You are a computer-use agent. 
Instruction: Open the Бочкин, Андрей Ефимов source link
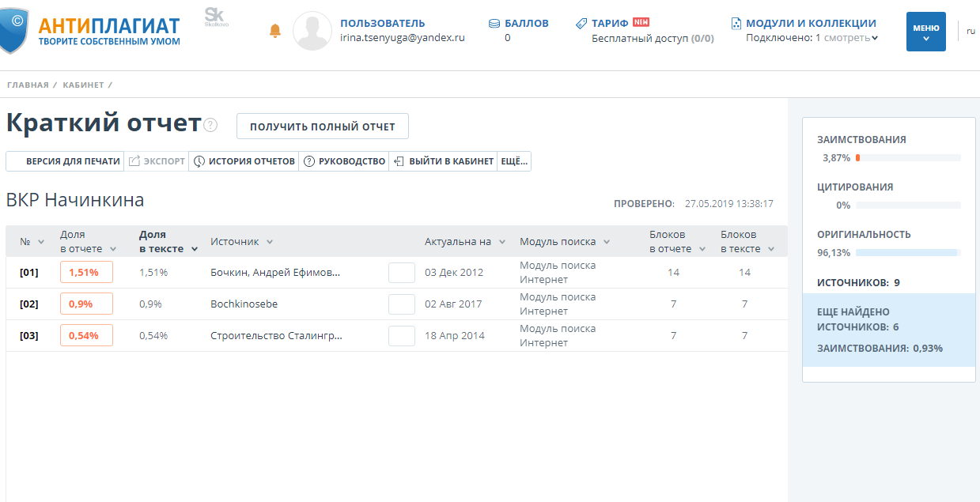274,273
